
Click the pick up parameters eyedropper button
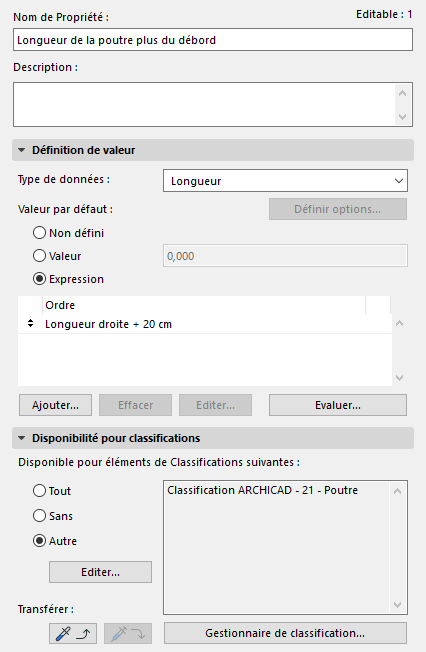tap(73, 633)
